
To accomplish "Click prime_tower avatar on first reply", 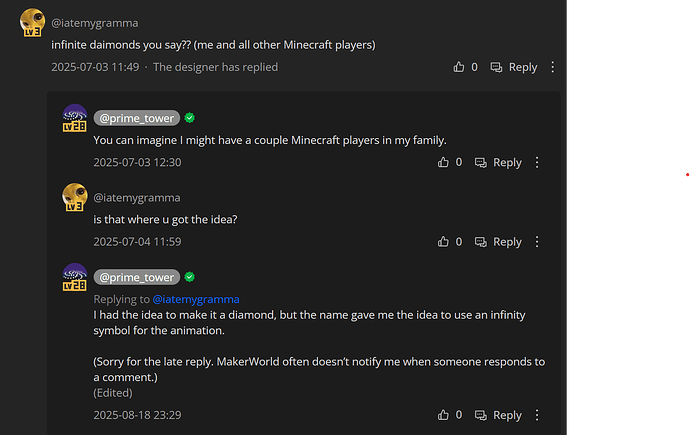I will (74, 118).
